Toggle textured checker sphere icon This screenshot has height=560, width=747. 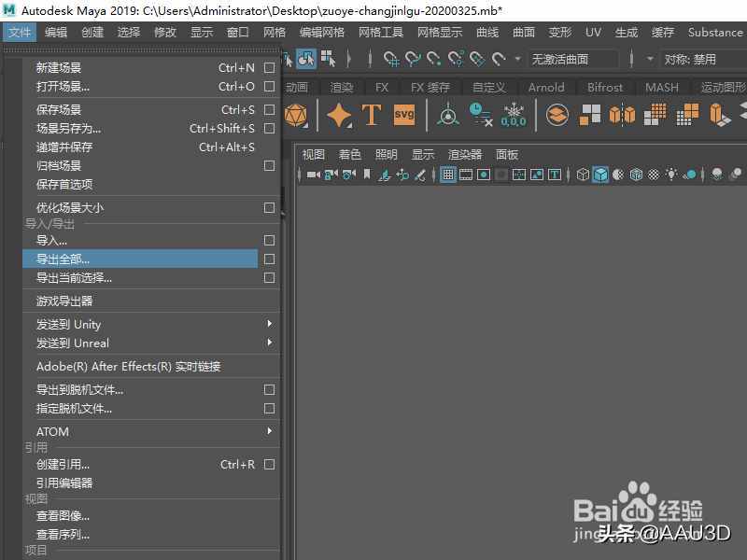[654, 175]
